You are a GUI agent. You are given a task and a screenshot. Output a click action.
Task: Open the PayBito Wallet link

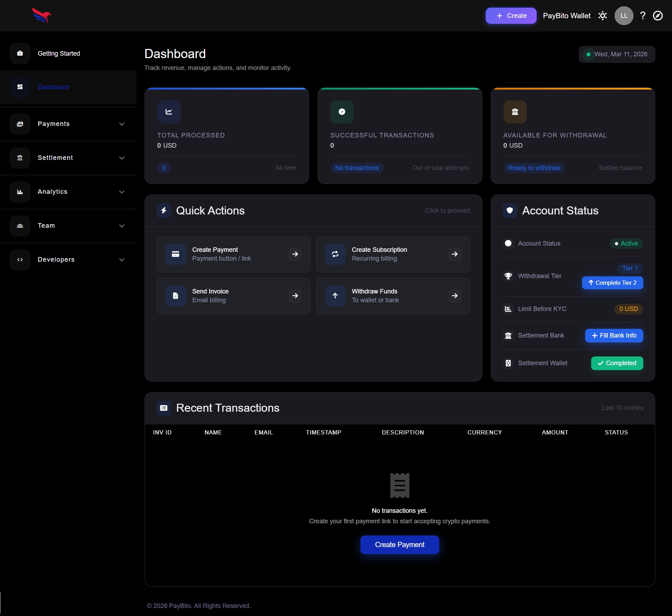tap(567, 16)
